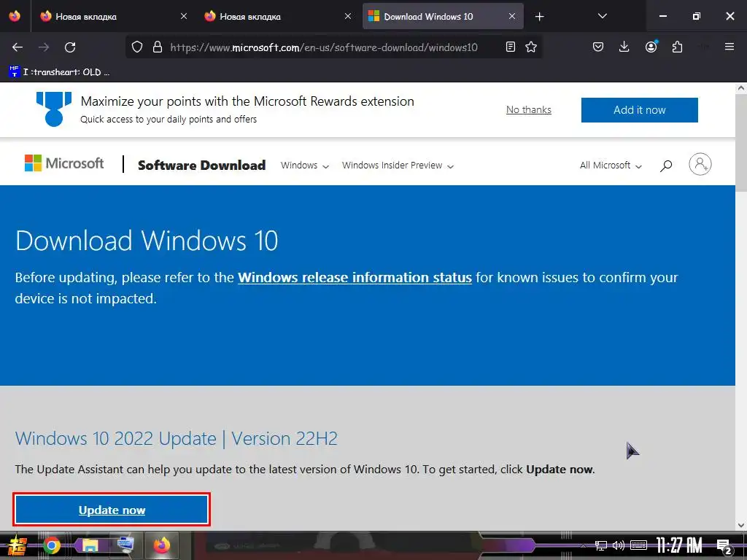This screenshot has height=560, width=747.
Task: Click the touch keyboard tray icon
Action: tap(638, 545)
